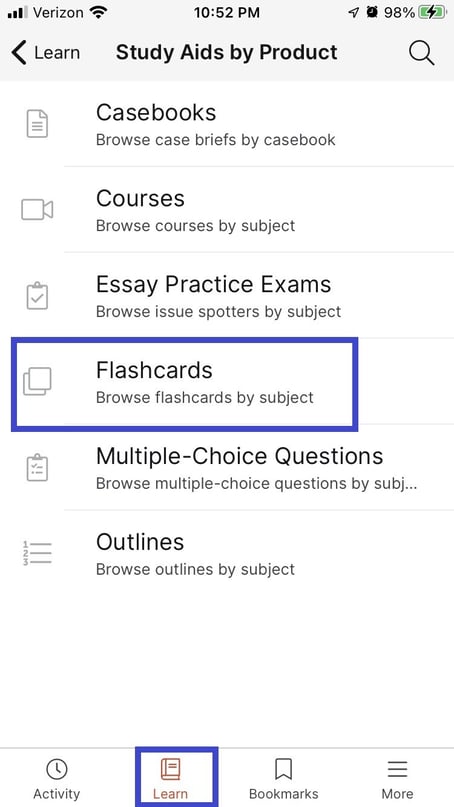Viewport: 454px width, 807px height.
Task: Select Courses by subject
Action: (227, 209)
